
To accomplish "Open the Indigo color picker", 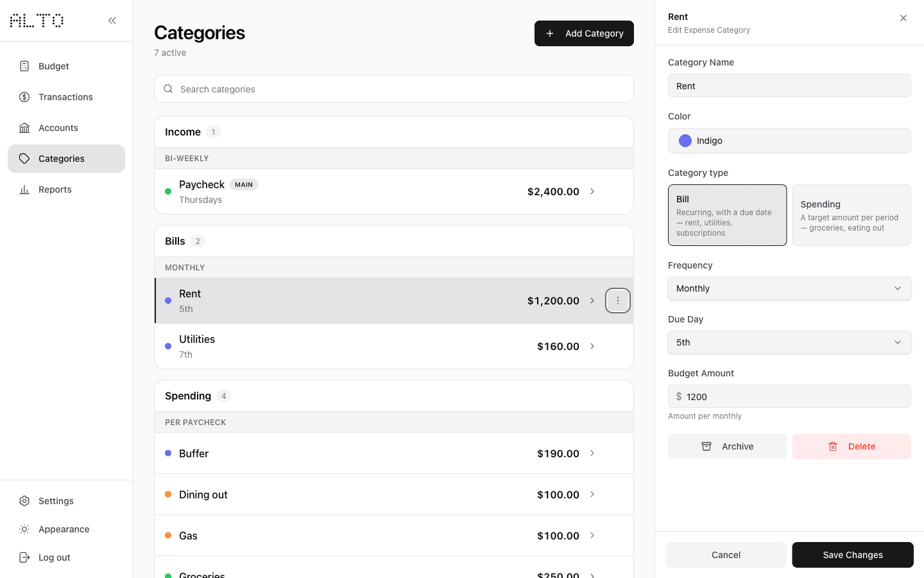I will click(789, 141).
